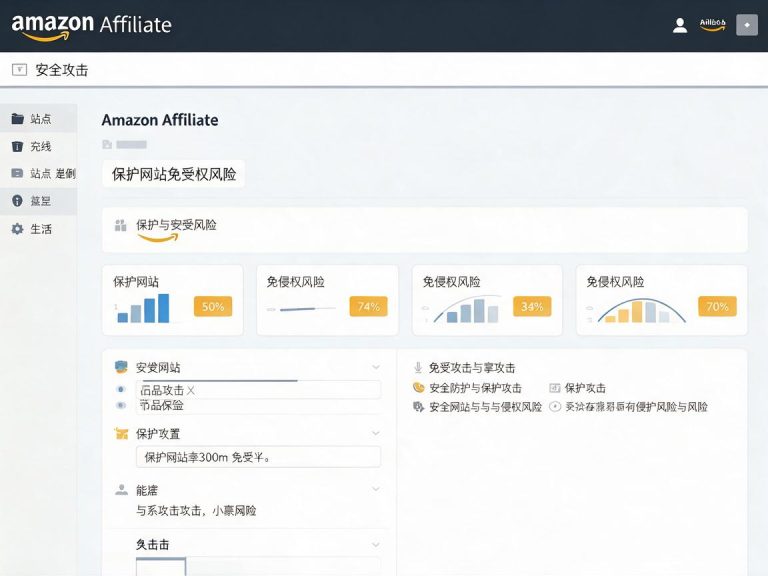Click the icon beside 安全网站与与与侵权风险
768x576 pixels.
[418, 407]
